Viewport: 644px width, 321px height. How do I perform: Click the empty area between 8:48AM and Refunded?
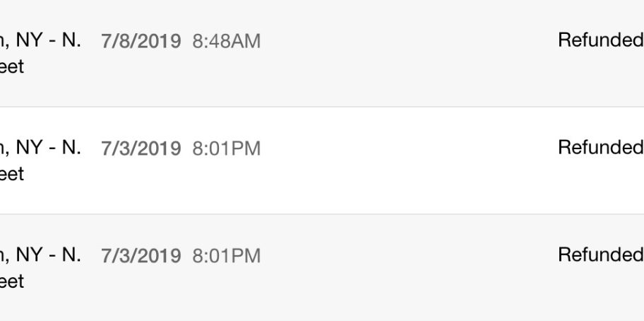point(409,41)
